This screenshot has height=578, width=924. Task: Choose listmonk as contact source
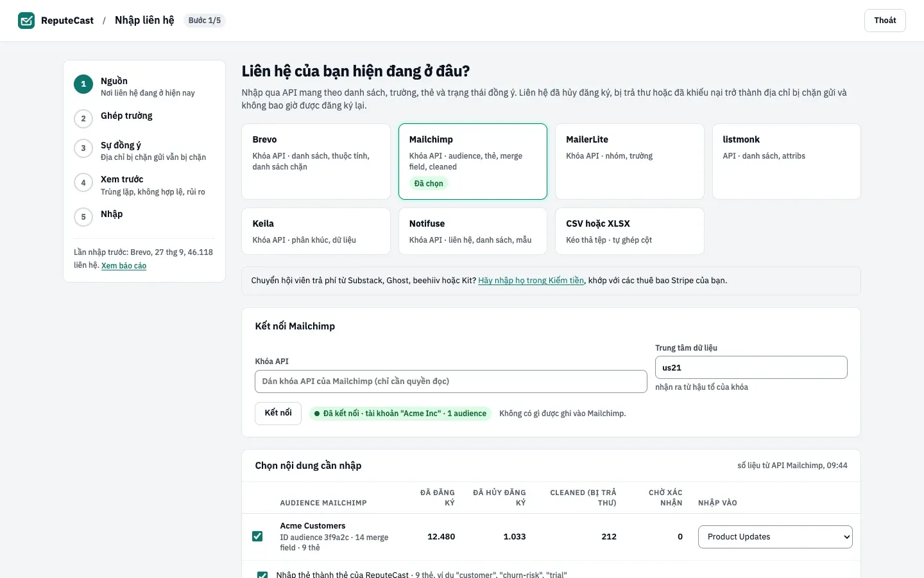(x=787, y=161)
